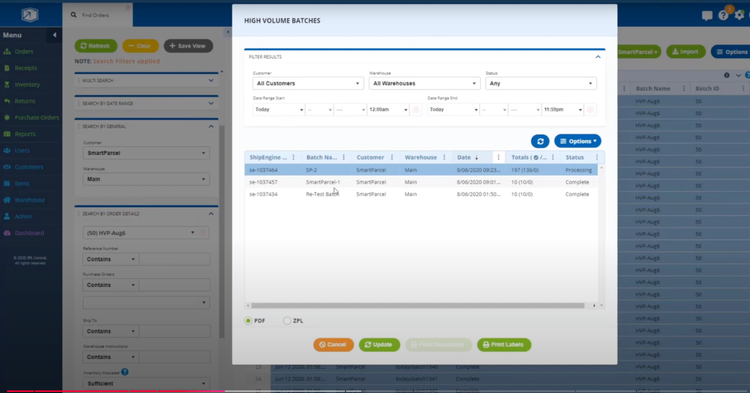Click the Refresh button in search panel
This screenshot has width=750, height=393.
click(96, 46)
